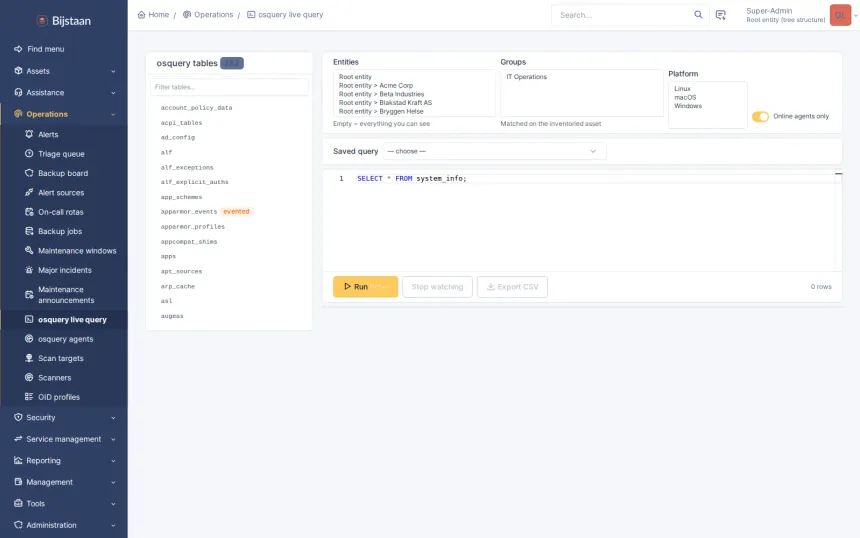Select Linux platform option
The height and width of the screenshot is (538, 860).
point(682,88)
